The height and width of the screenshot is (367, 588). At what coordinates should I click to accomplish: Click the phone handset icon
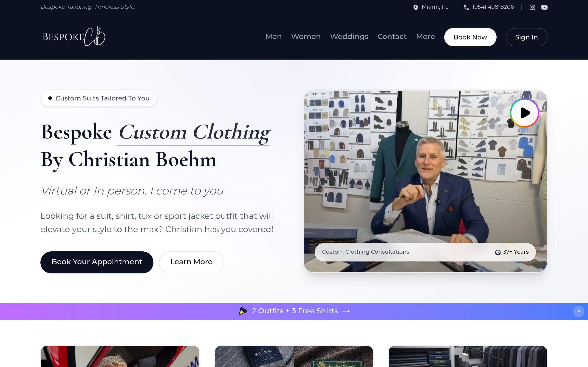click(x=466, y=7)
